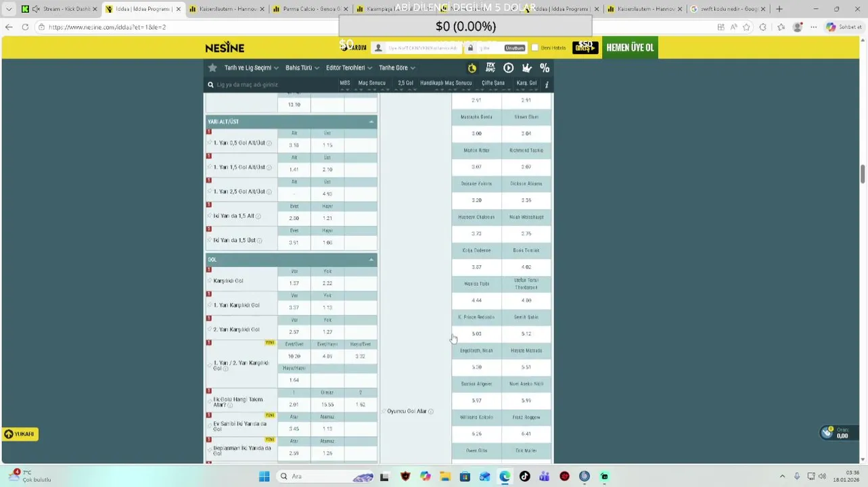Screen dimensions: 868x487
Task: Focus the league or match search field
Action: (271, 85)
